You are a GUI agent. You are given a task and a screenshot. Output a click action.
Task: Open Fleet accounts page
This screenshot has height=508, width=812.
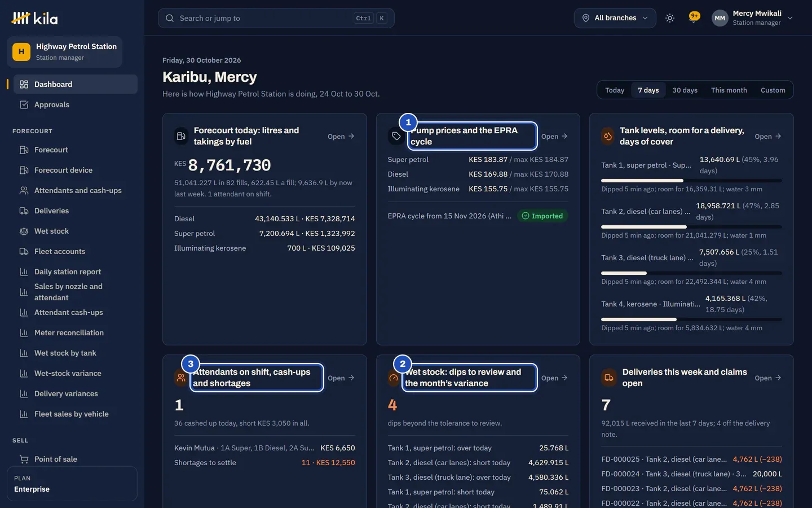coord(76,251)
